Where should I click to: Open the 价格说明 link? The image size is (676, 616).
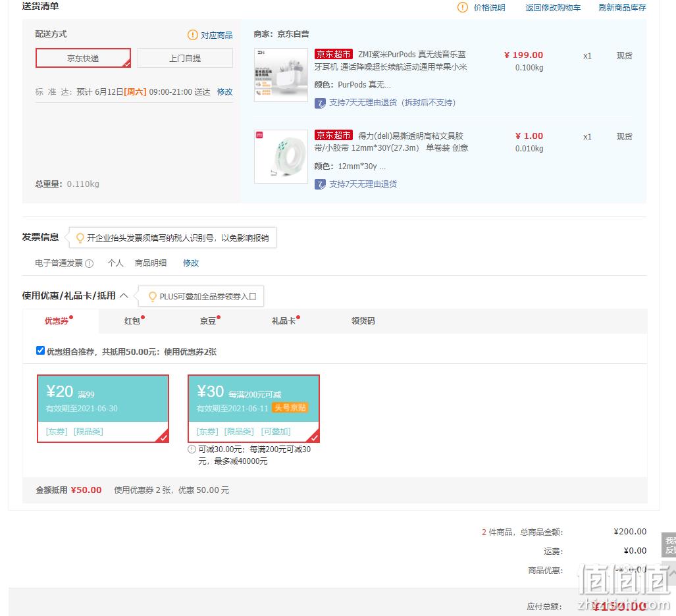pos(489,8)
